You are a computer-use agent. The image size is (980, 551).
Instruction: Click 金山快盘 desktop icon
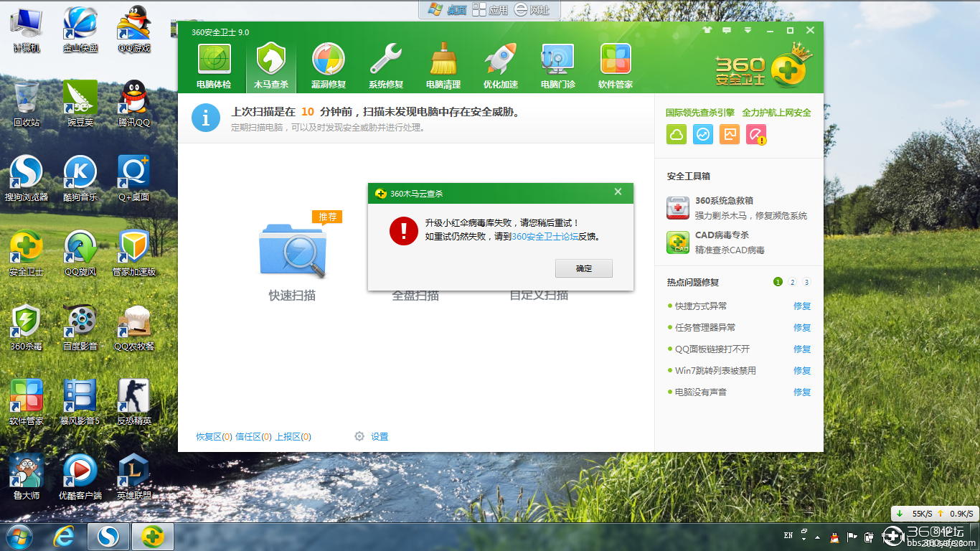point(80,30)
